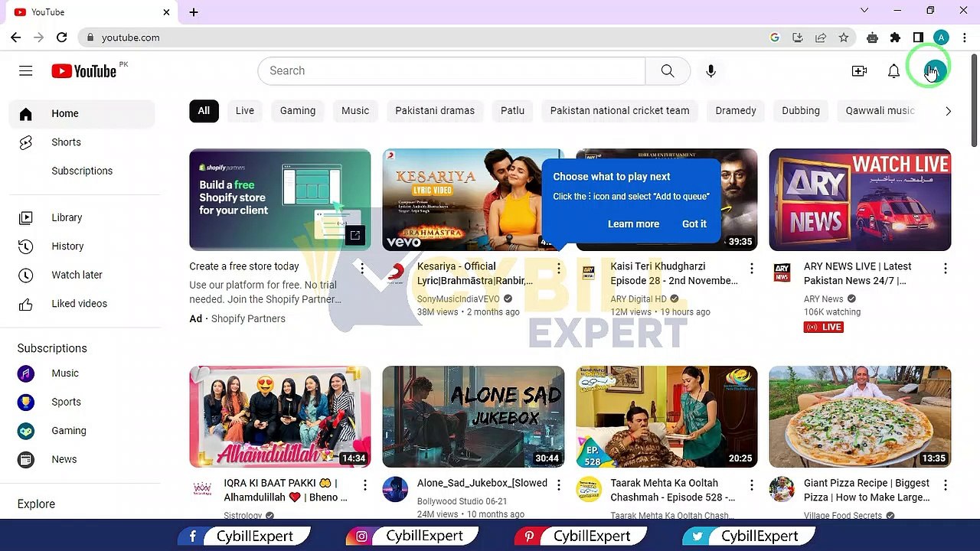Click into the YouTube search box
980x551 pixels.
click(452, 71)
